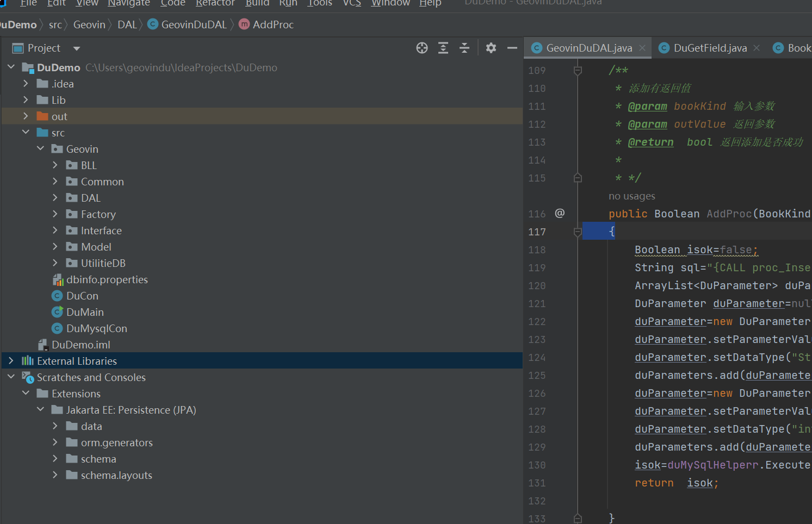Image resolution: width=812 pixels, height=524 pixels.
Task: Select dbinfo.properties file in tree
Action: click(107, 279)
